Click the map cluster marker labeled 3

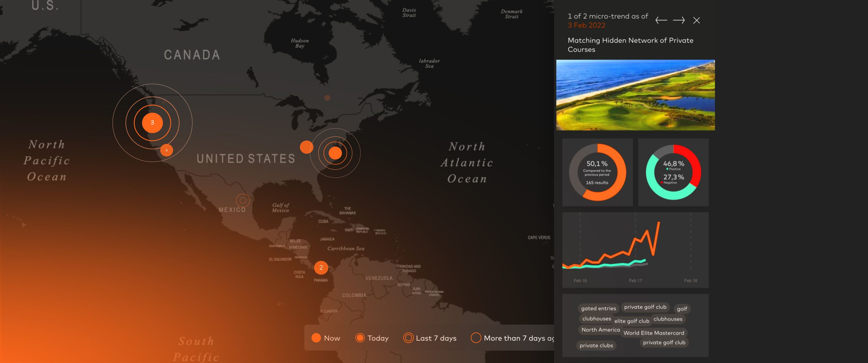pyautogui.click(x=152, y=123)
